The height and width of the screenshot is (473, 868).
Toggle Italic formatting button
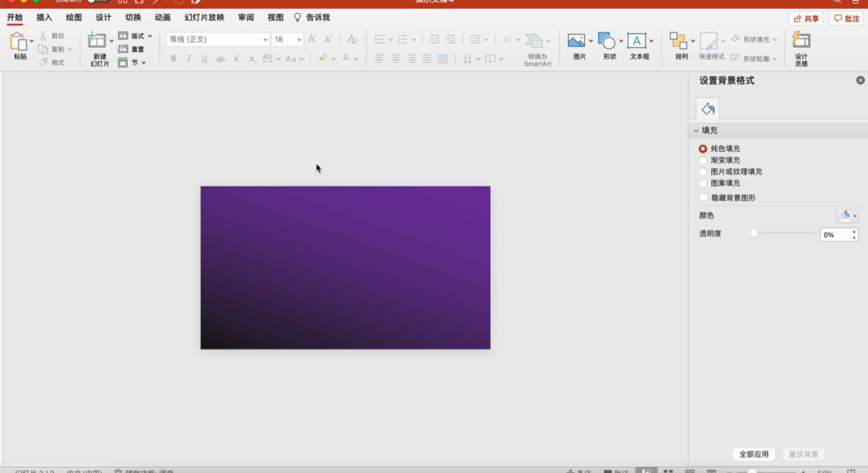189,59
